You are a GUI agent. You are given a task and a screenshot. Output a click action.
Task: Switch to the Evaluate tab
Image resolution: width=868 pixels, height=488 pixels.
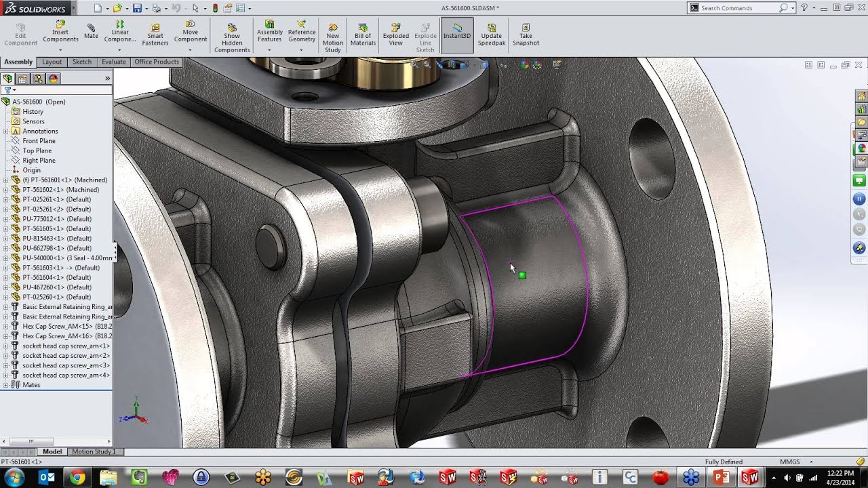(113, 62)
